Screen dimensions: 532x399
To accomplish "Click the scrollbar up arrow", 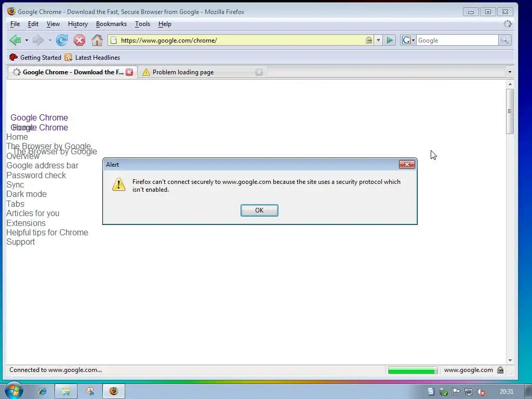I will tap(510, 84).
